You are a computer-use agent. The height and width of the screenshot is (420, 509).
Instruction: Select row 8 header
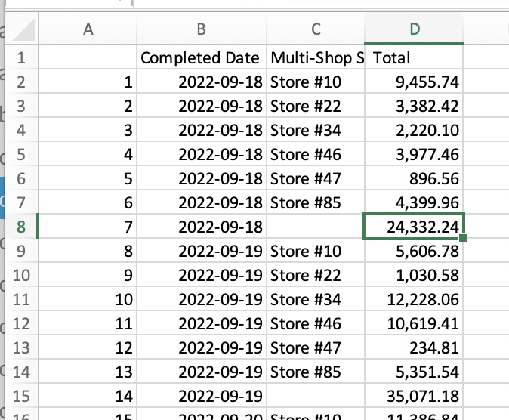[x=20, y=227]
